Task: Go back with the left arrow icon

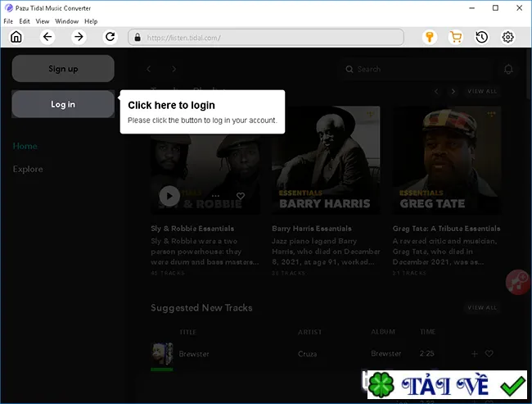Action: tap(47, 37)
